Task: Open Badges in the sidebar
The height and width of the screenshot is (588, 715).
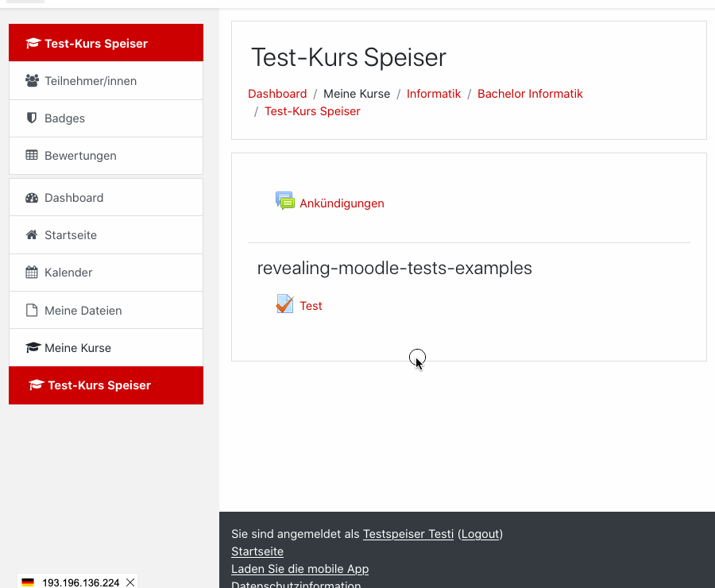Action: tap(106, 118)
